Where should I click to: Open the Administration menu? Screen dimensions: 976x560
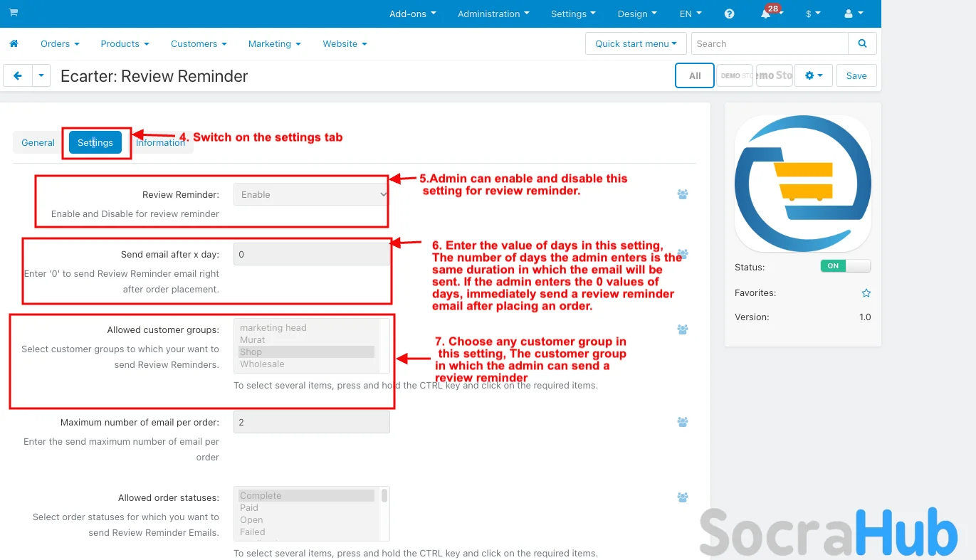(494, 14)
